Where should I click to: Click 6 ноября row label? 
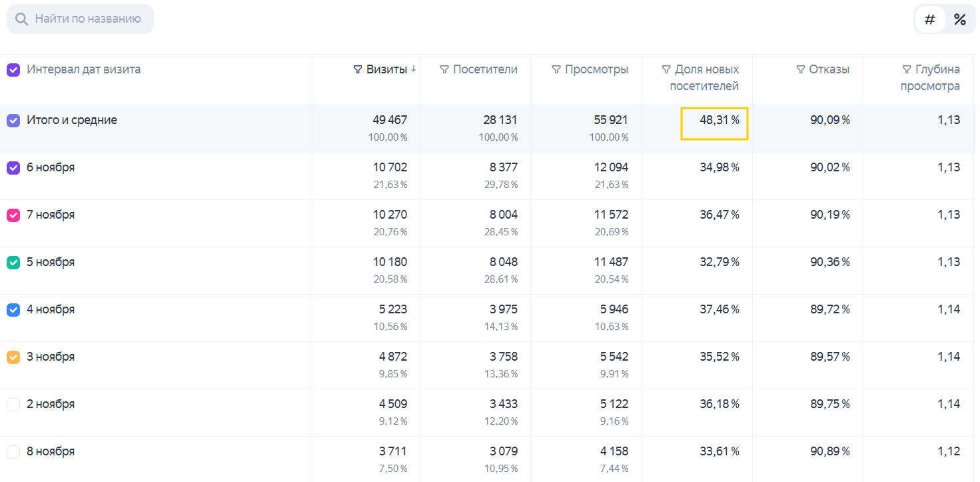51,167
